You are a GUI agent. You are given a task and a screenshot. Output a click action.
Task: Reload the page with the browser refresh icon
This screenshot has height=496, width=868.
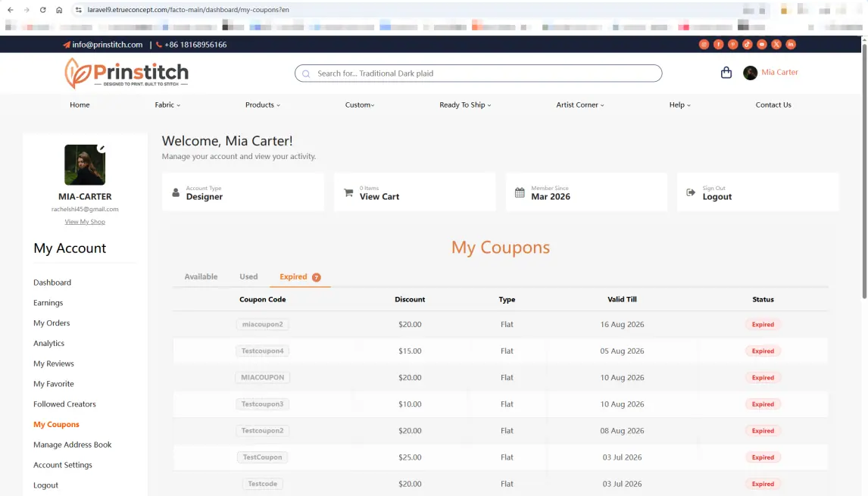(42, 10)
